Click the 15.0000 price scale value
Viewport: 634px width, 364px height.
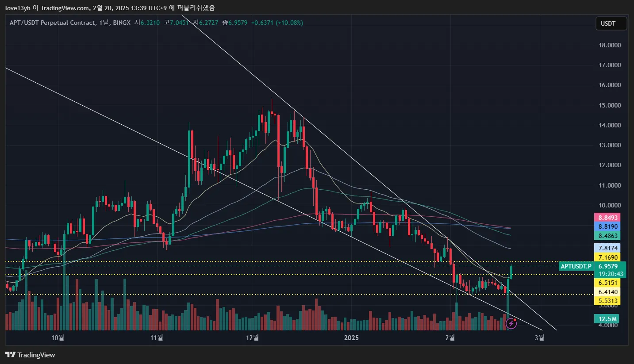pos(610,105)
